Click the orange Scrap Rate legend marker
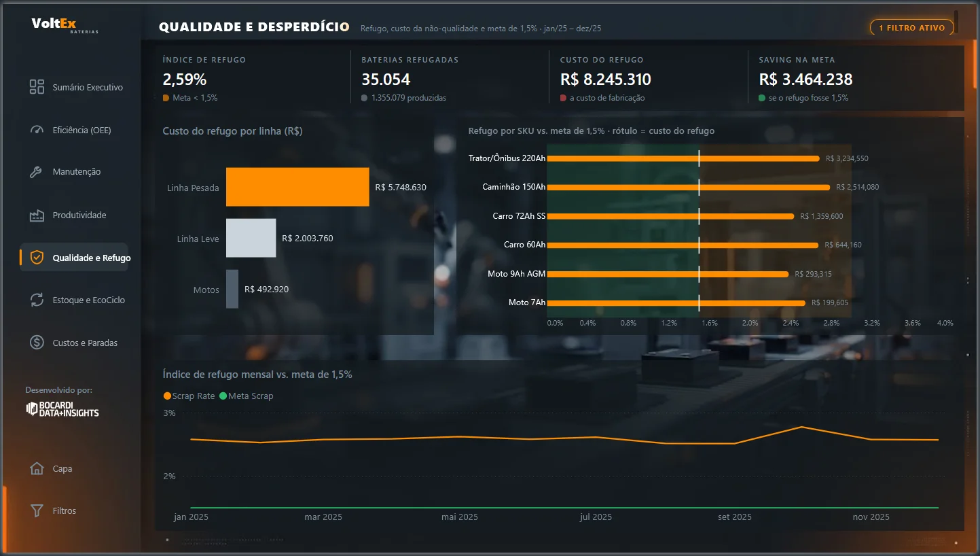The height and width of the screenshot is (556, 980). click(168, 396)
